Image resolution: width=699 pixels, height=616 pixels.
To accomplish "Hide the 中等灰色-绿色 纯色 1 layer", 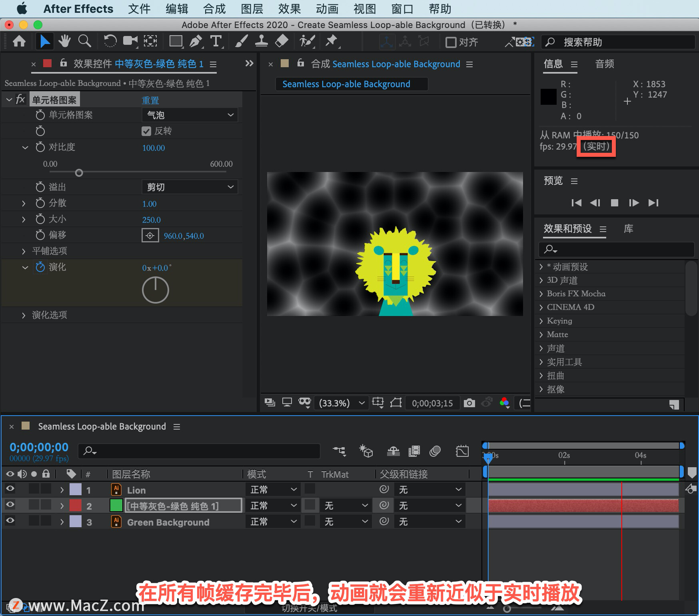I will pyautogui.click(x=10, y=504).
